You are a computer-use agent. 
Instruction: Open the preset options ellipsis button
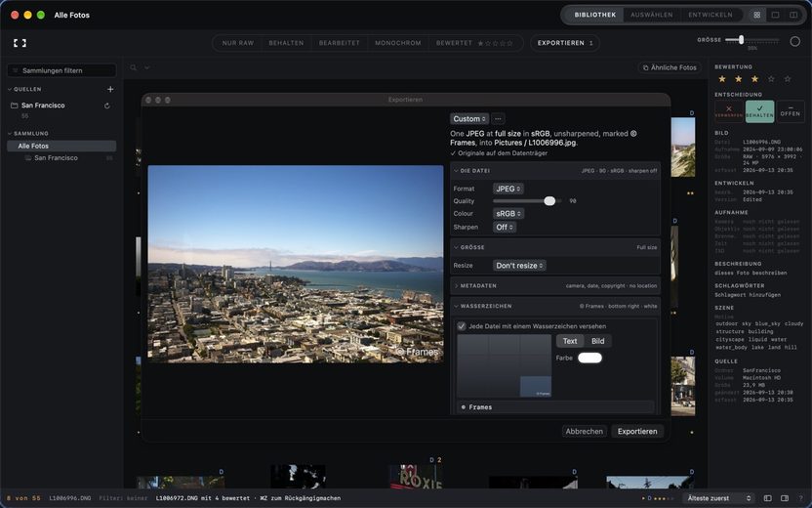[x=498, y=119]
